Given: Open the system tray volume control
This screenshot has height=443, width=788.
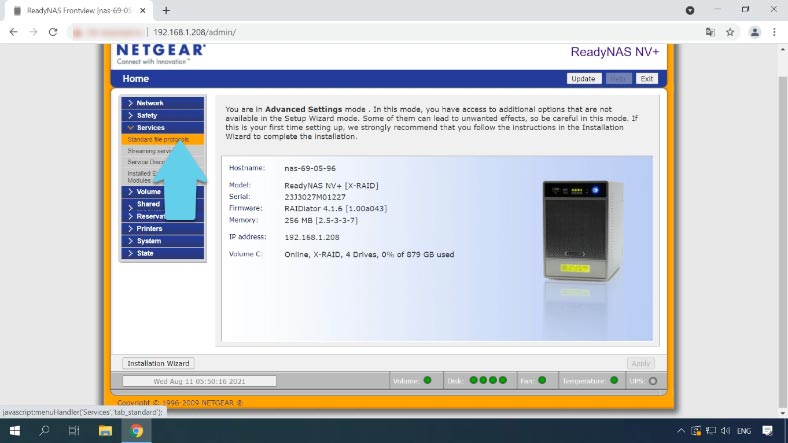Looking at the screenshot, I should coord(725,431).
